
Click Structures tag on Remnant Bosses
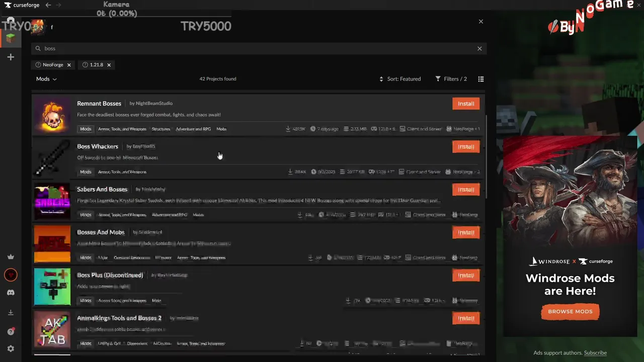(161, 129)
